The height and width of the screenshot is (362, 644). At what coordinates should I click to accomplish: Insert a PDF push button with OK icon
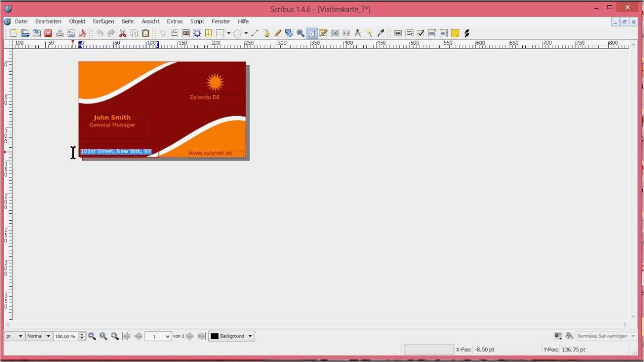coord(398,33)
